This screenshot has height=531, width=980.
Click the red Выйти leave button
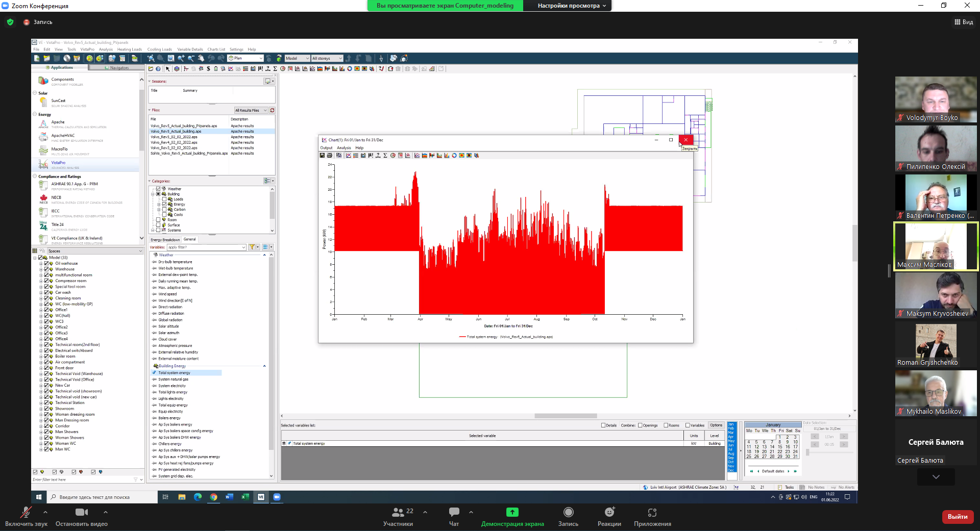957,517
